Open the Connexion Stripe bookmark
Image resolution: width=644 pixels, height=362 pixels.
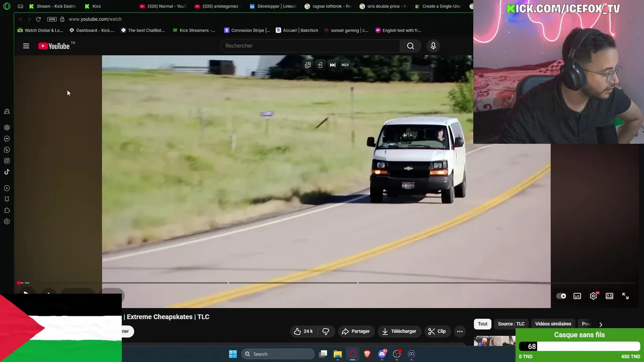pos(247,30)
